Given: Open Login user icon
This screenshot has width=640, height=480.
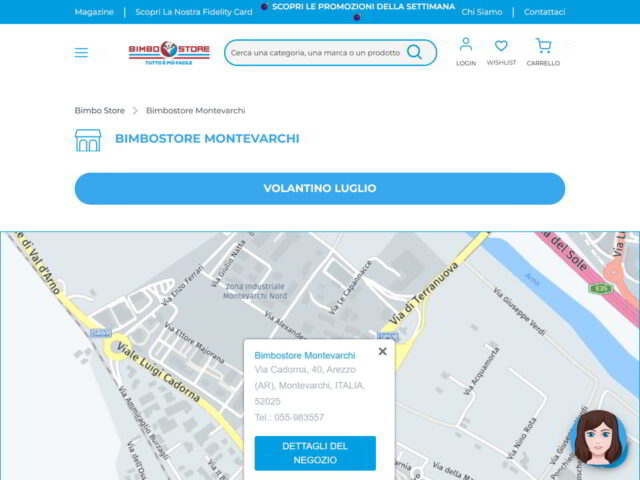Looking at the screenshot, I should click(466, 44).
